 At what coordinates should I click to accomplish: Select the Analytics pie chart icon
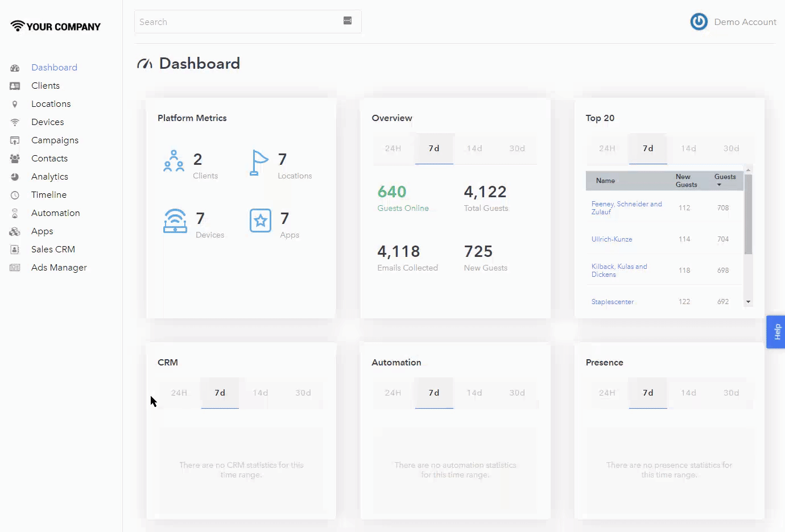tap(15, 177)
